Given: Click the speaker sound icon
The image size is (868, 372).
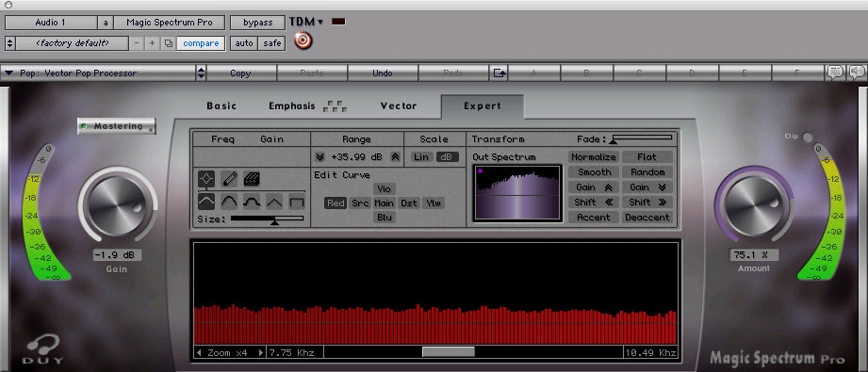Looking at the screenshot, I should click(857, 72).
